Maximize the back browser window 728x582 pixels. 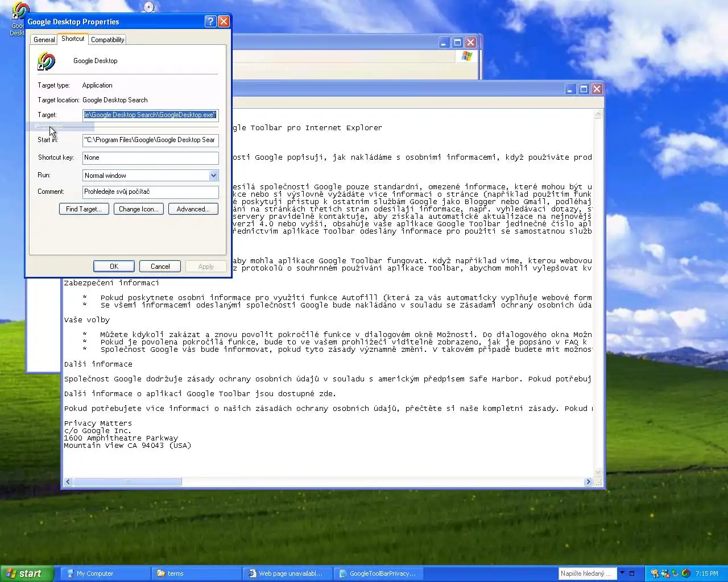pos(457,43)
